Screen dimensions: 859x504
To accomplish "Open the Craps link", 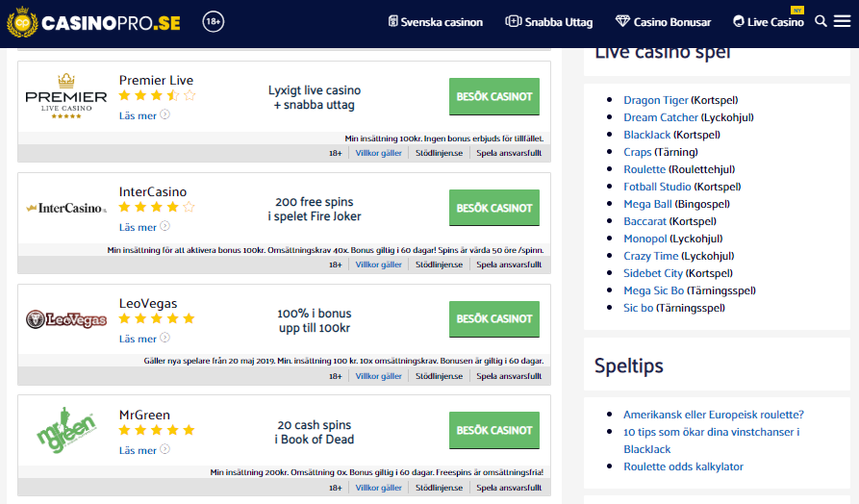I will [x=637, y=152].
